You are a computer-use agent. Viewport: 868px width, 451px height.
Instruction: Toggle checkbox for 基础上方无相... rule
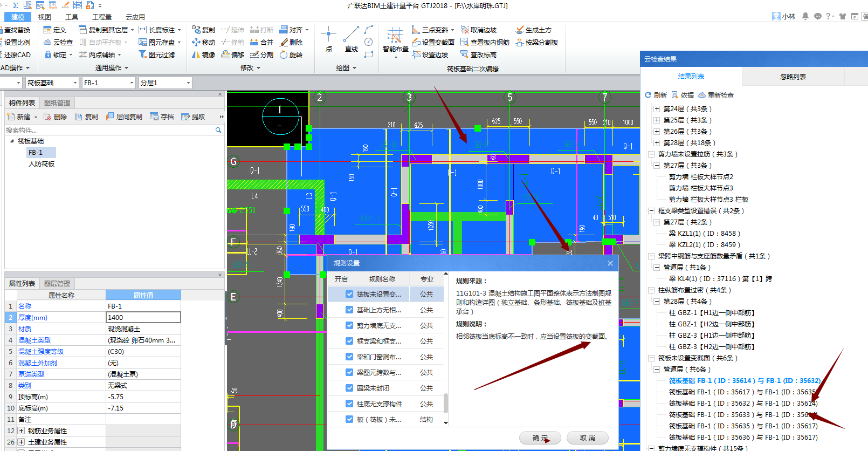349,310
